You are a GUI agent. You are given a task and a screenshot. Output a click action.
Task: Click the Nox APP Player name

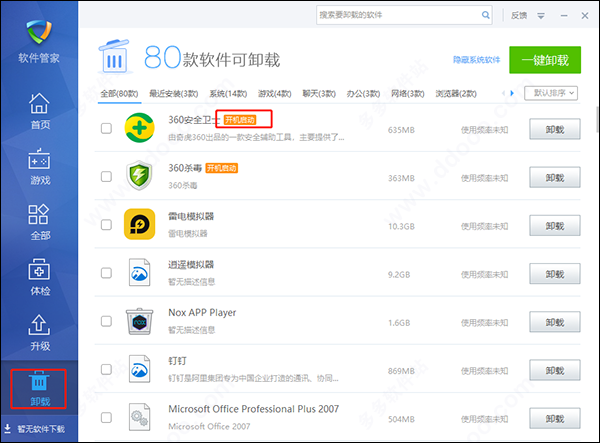pos(202,313)
